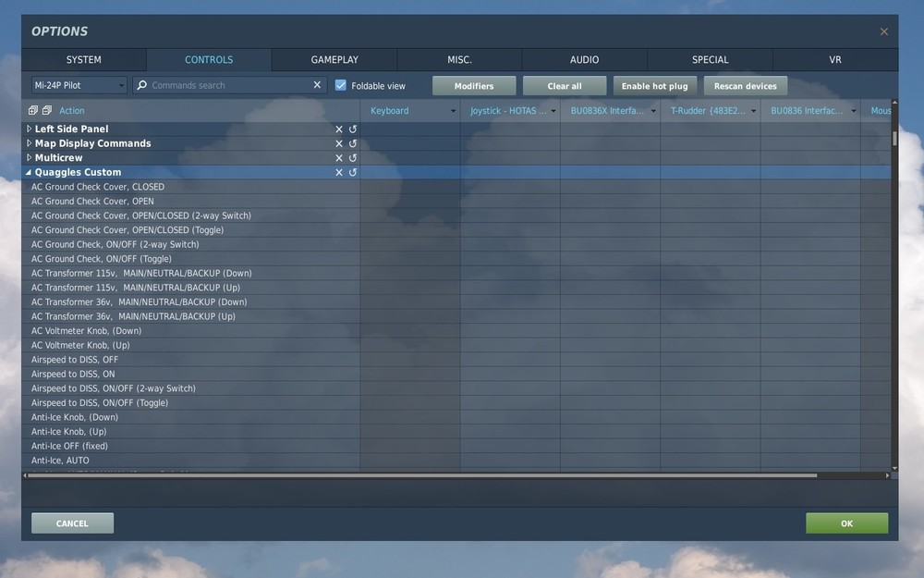Viewport: 924px width, 578px height.
Task: Click the vertical scrollbar thumb
Action: [894, 139]
